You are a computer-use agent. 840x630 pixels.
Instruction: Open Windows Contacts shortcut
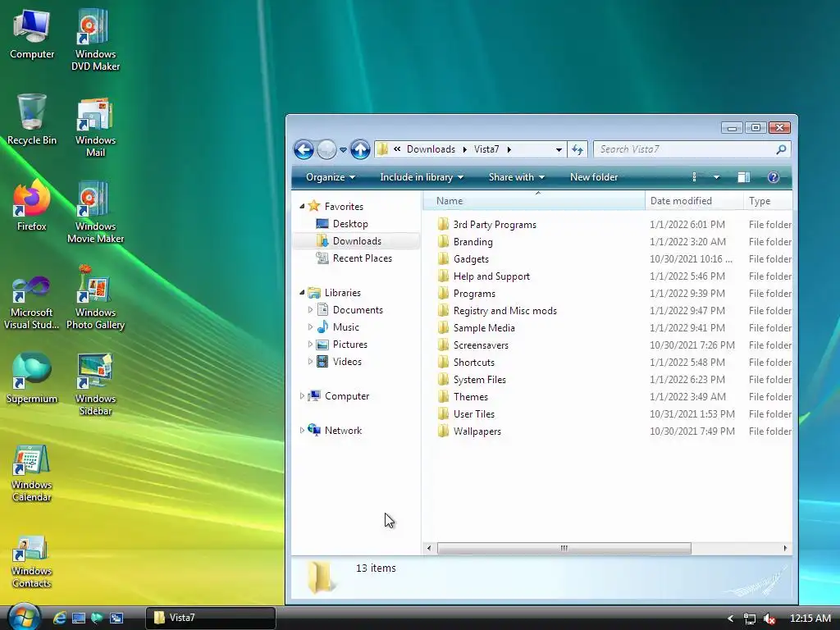(32, 562)
